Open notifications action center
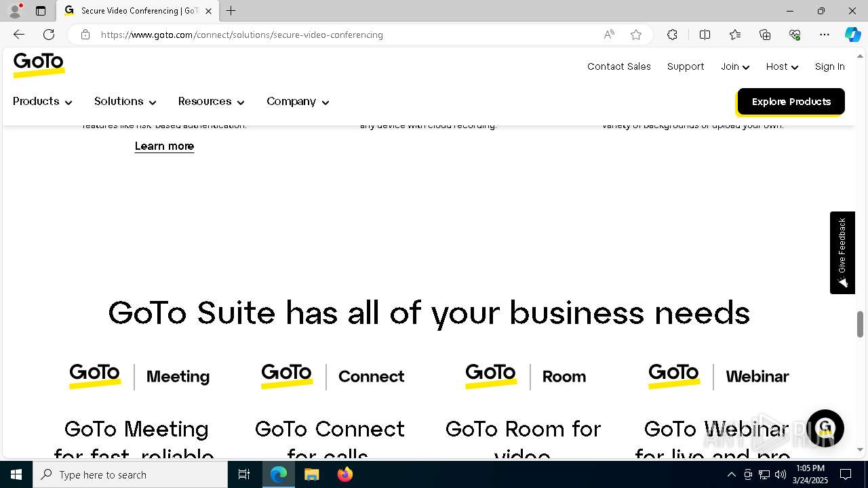Image resolution: width=868 pixels, height=488 pixels. (846, 474)
